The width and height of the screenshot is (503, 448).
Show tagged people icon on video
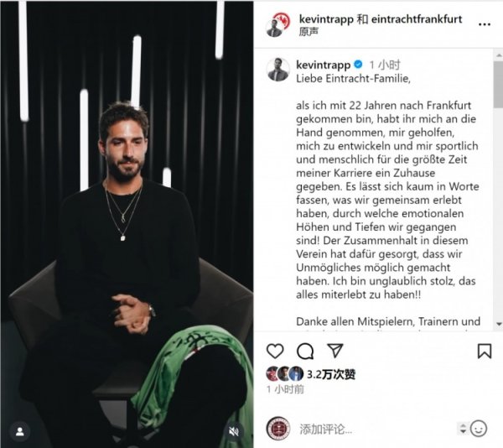click(x=20, y=431)
